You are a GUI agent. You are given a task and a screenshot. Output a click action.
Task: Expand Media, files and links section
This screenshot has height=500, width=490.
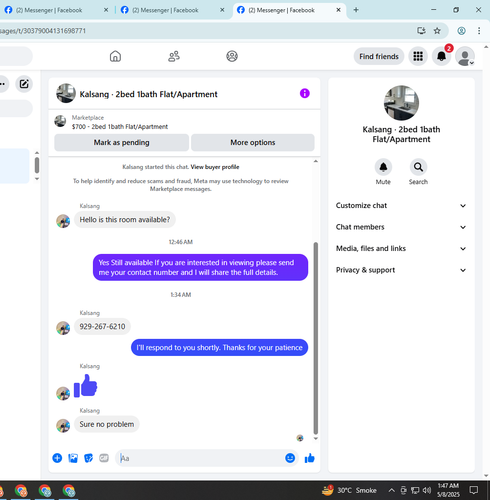(x=401, y=248)
